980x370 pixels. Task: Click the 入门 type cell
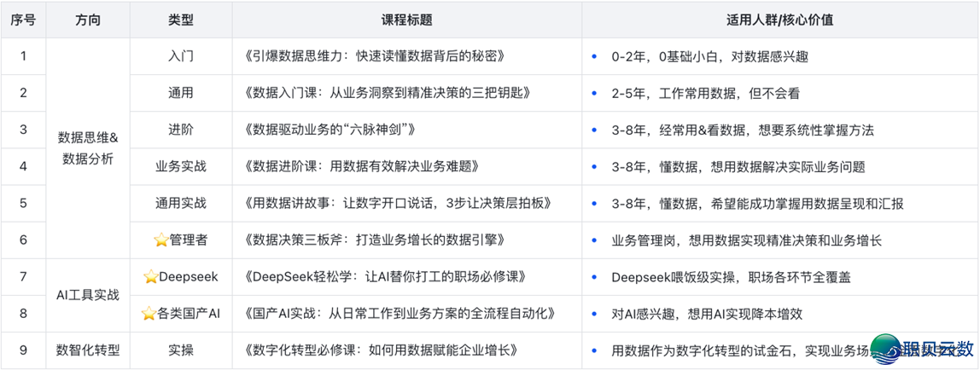click(181, 56)
